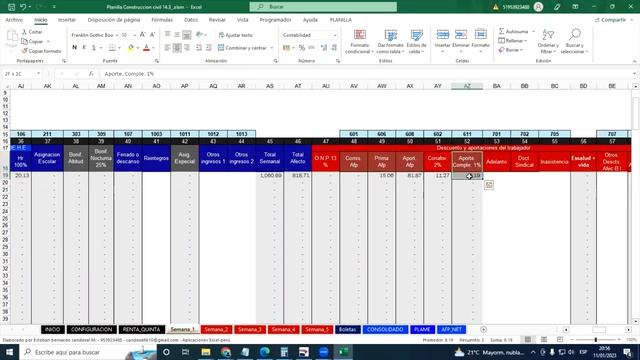Click the Excel taskbar icon
640x360 pixels.
(x=343, y=352)
